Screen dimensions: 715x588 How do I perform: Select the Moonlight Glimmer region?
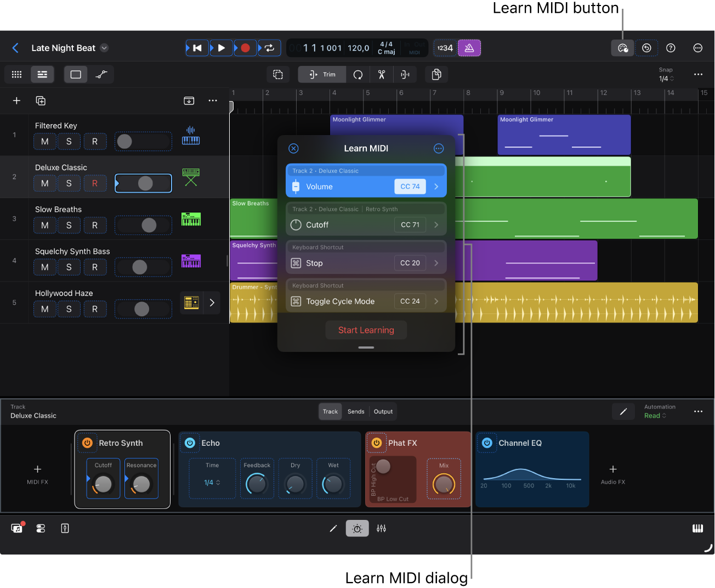[564, 134]
